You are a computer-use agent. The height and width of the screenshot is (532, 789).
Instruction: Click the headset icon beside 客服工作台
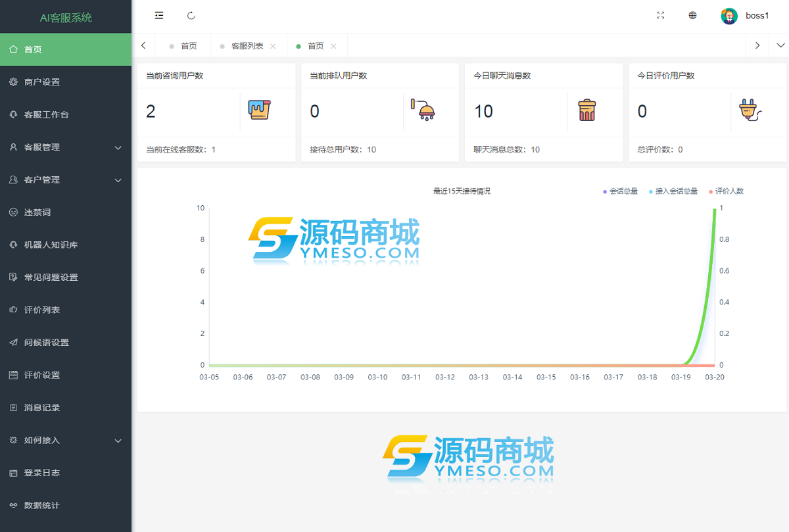click(13, 114)
